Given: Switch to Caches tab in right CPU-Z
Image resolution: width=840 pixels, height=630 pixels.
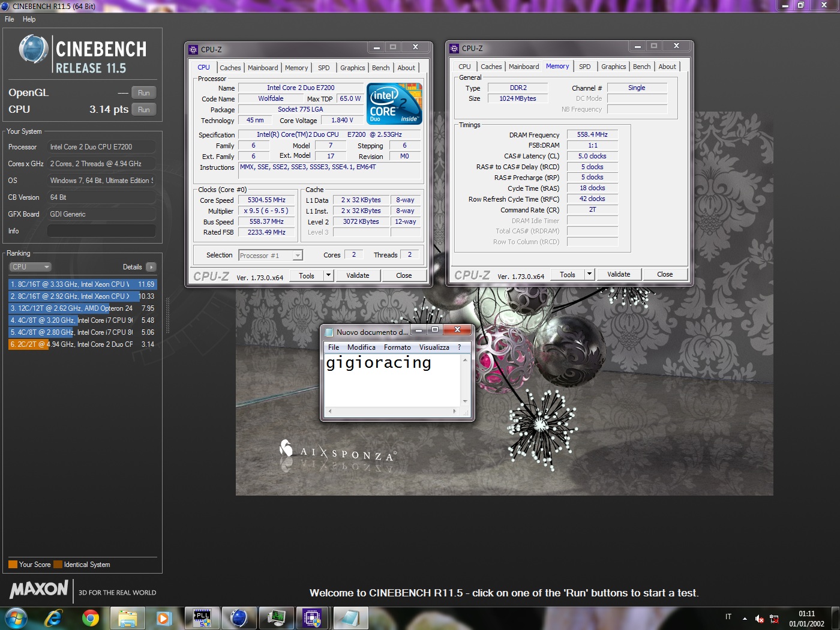Looking at the screenshot, I should tap(491, 67).
